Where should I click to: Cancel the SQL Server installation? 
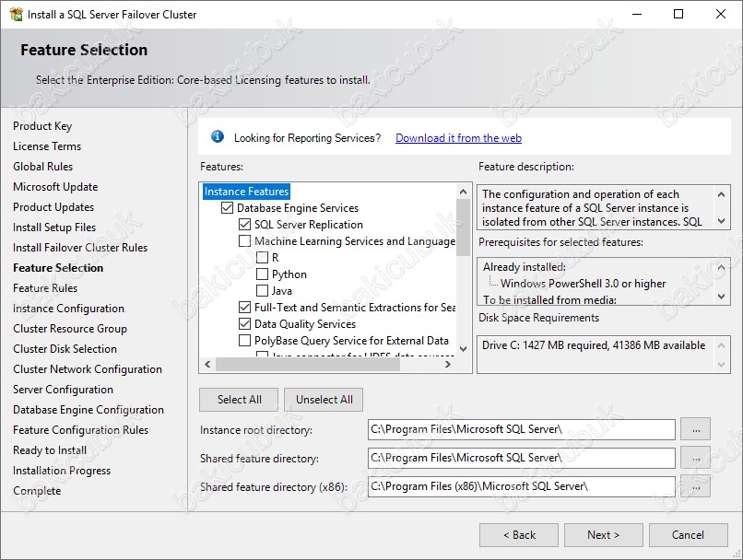[x=688, y=535]
